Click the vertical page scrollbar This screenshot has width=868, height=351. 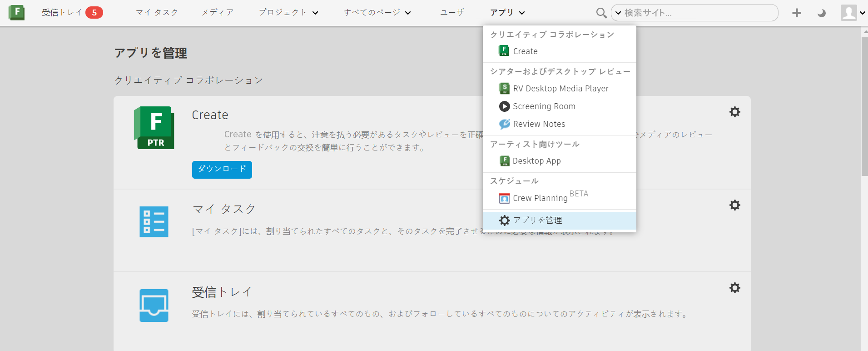coord(864,107)
